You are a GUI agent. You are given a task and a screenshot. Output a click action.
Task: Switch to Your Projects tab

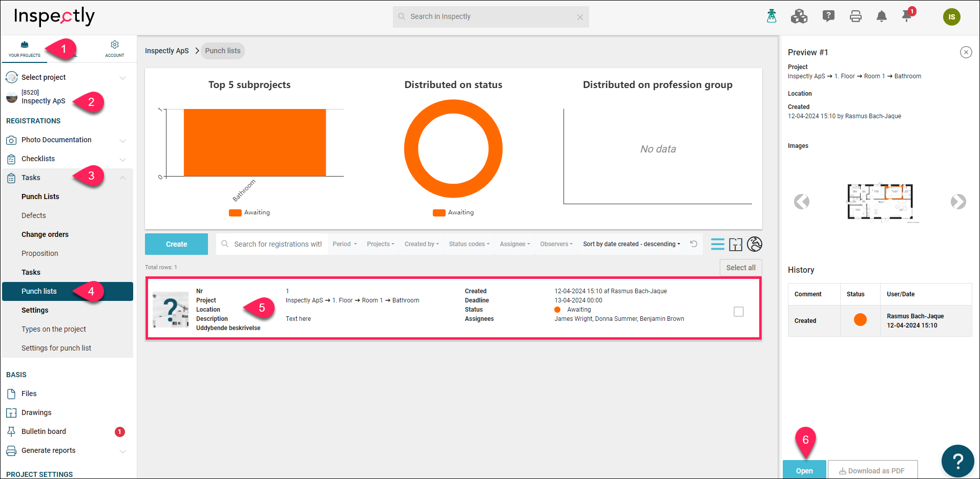[x=24, y=49]
